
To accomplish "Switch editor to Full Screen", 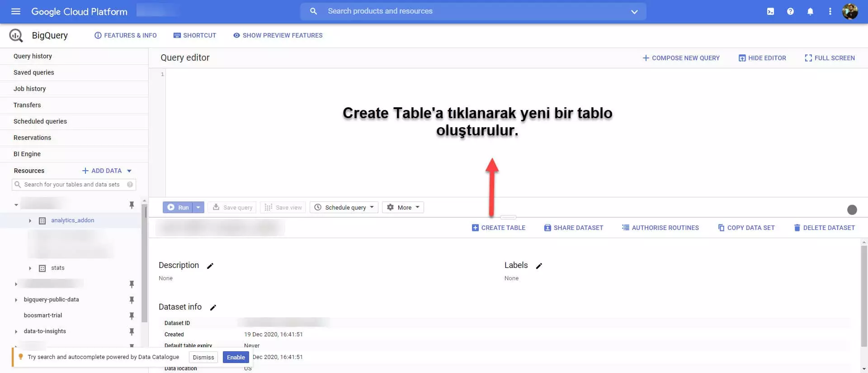I will [x=830, y=58].
